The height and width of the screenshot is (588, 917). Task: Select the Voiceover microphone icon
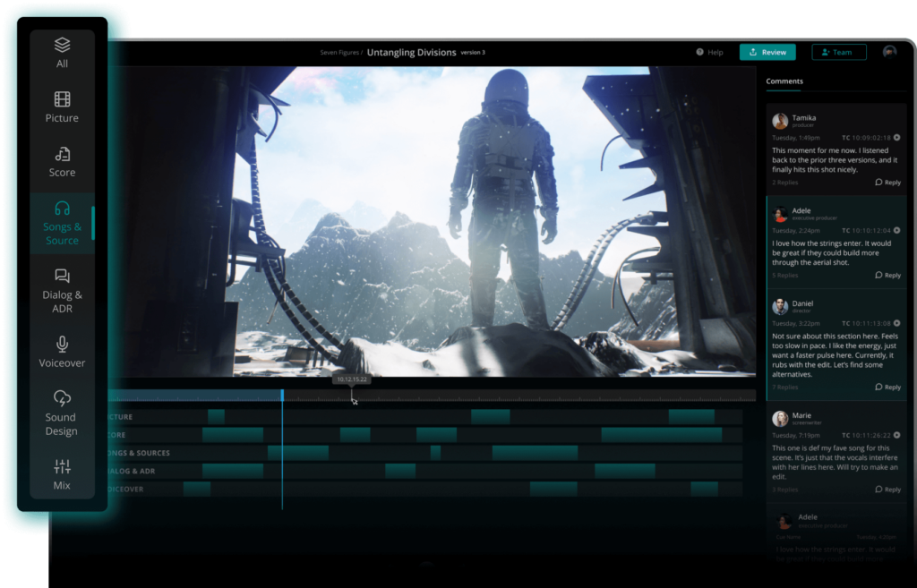pyautogui.click(x=62, y=345)
